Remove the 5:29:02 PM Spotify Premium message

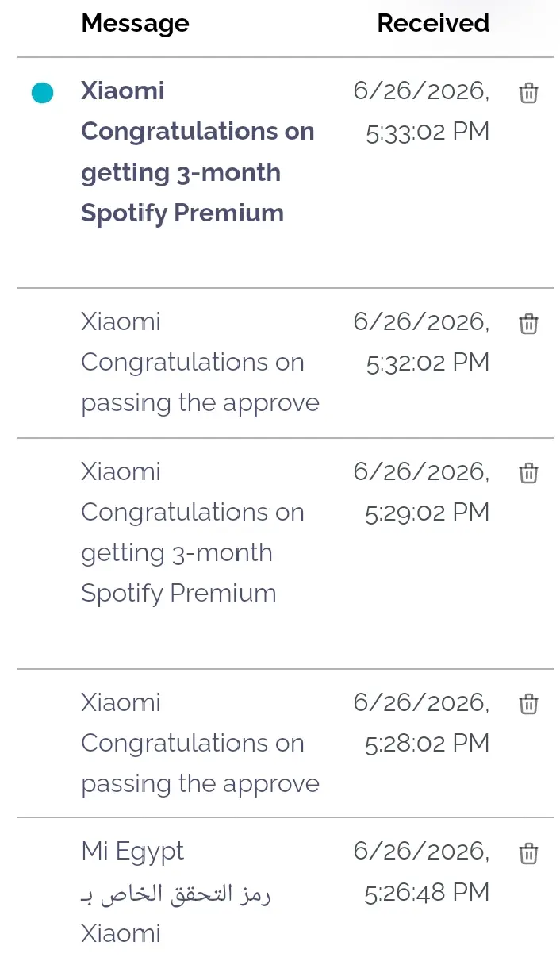(x=528, y=474)
